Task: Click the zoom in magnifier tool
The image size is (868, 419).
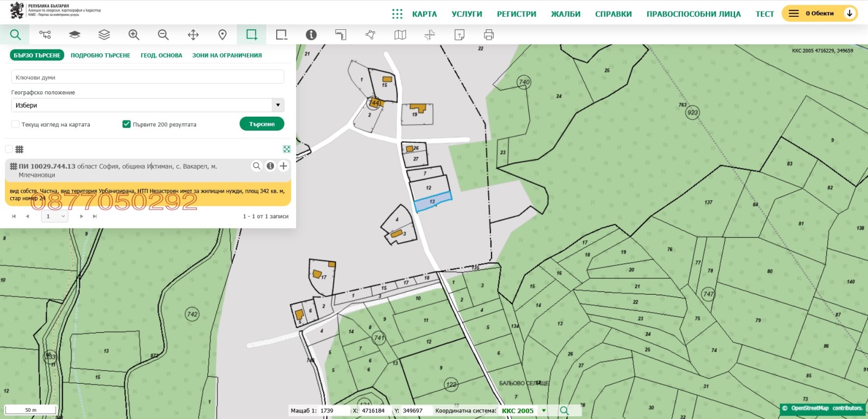Action: click(x=133, y=35)
